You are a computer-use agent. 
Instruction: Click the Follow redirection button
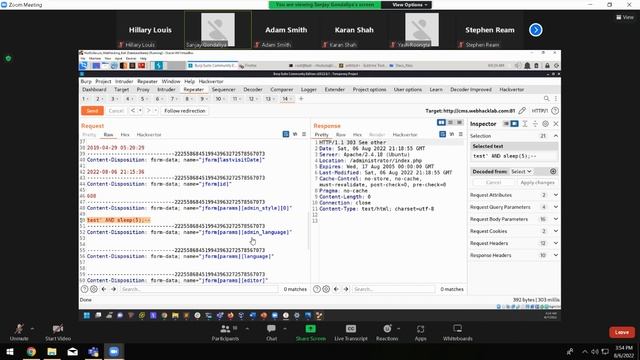click(x=184, y=111)
